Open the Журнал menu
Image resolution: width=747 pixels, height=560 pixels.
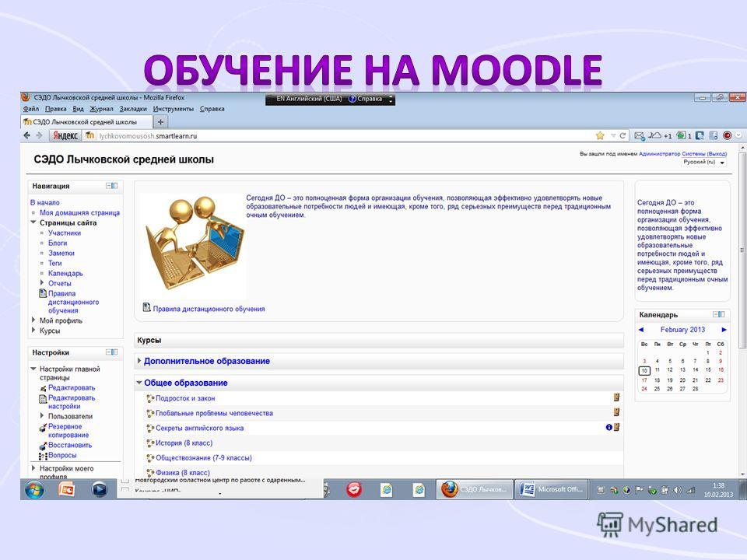pyautogui.click(x=101, y=109)
